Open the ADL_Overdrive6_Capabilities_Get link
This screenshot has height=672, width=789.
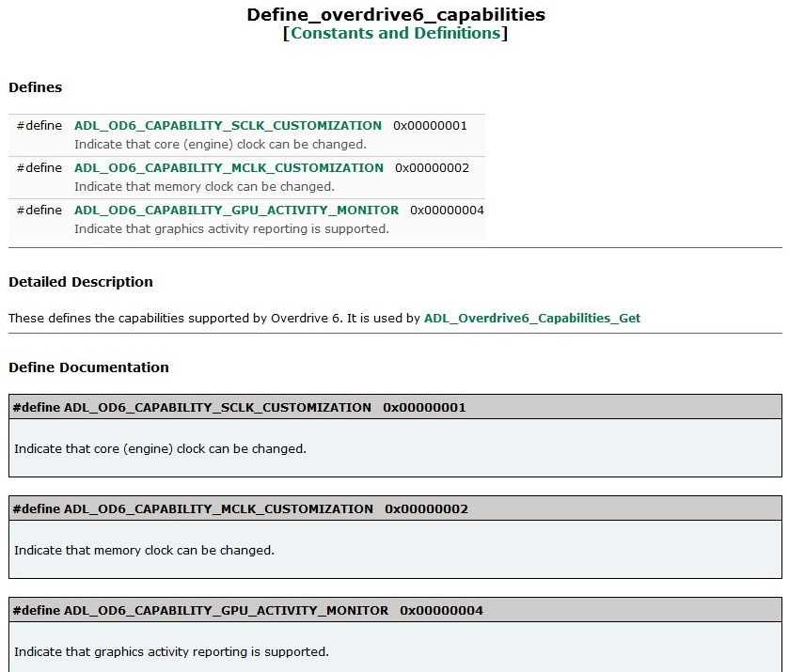tap(531, 319)
